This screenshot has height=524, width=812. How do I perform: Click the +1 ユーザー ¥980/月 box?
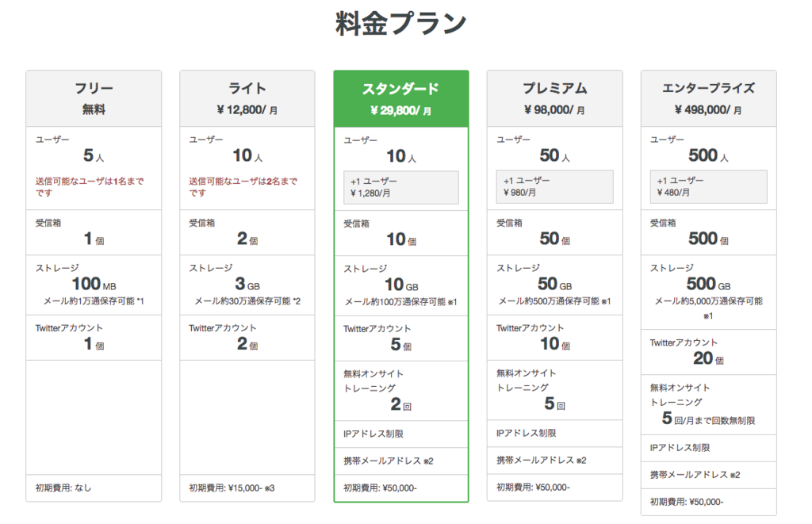554,186
